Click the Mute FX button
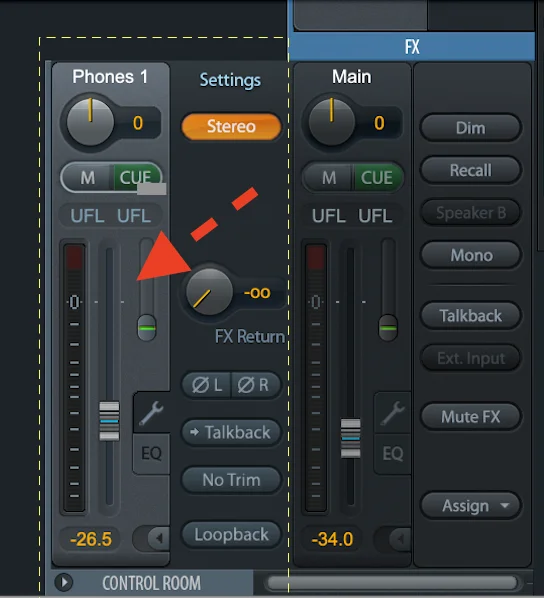544x598 pixels. click(470, 416)
